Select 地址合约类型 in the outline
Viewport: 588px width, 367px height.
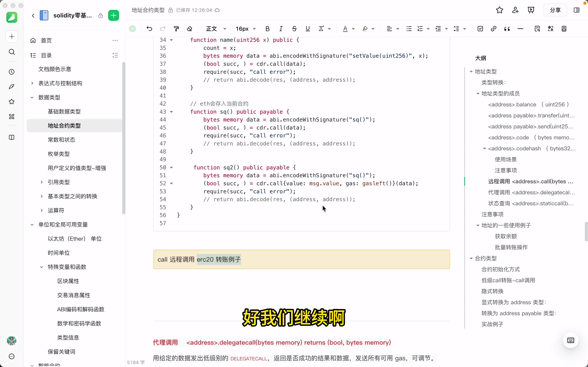point(64,126)
